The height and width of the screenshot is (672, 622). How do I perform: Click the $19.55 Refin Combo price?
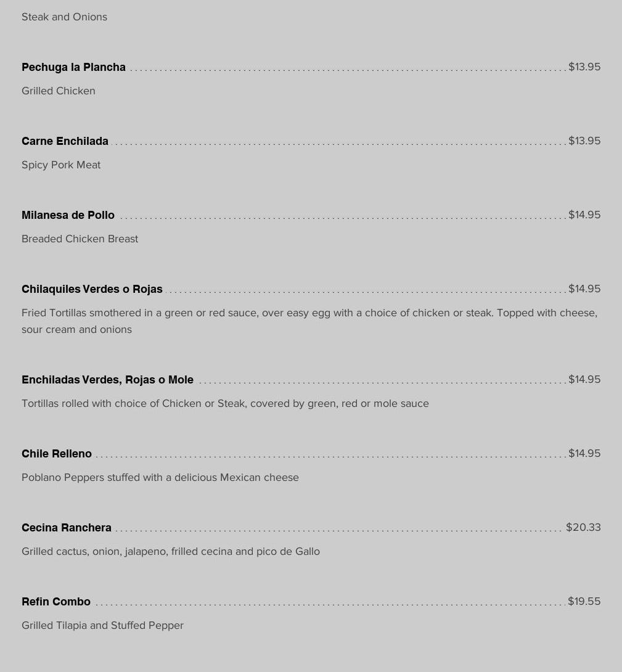584,601
